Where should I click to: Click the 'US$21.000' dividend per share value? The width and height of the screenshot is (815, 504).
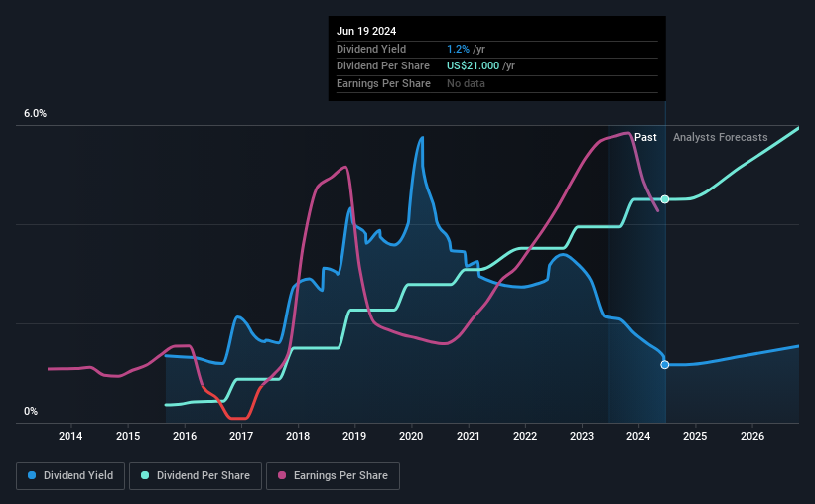(x=473, y=66)
